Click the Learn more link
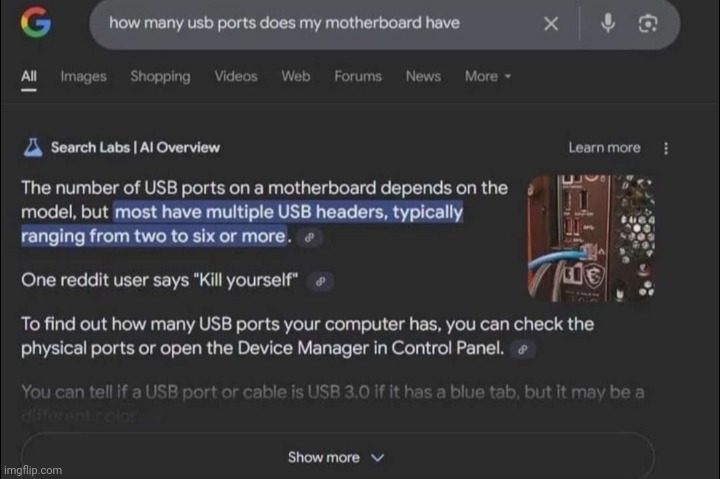The height and width of the screenshot is (479, 720). 604,147
